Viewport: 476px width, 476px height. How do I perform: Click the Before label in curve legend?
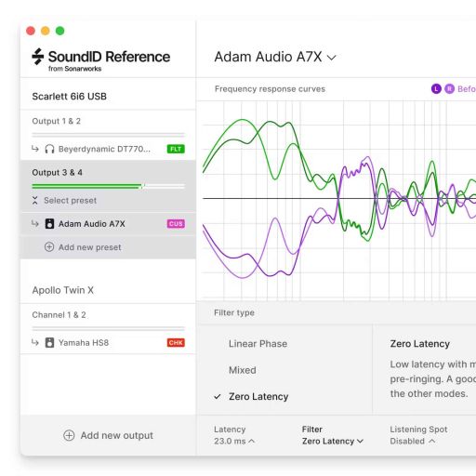coord(467,89)
